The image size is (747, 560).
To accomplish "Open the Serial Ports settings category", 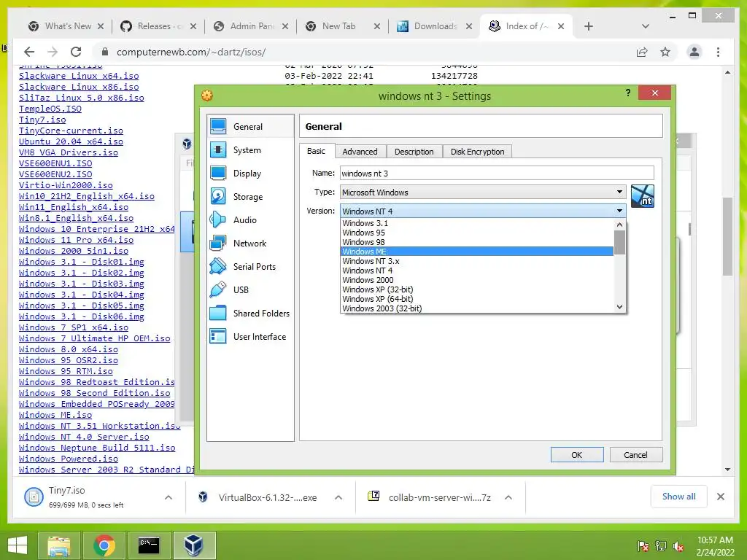I will tap(251, 267).
